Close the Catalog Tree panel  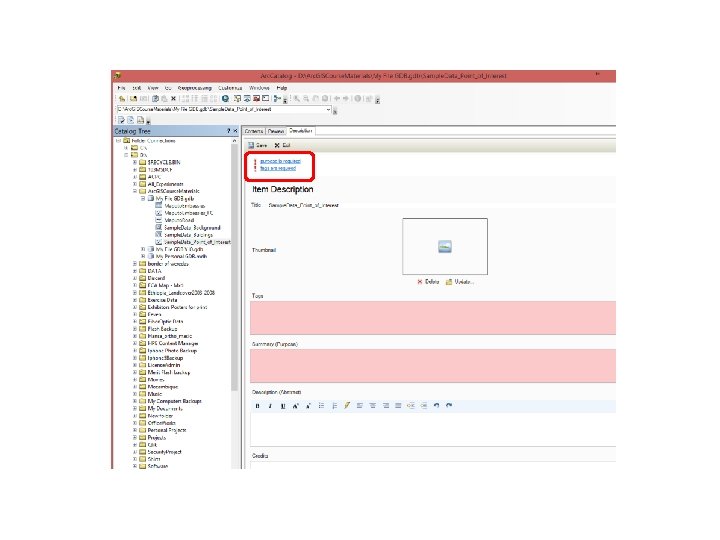coord(236,131)
